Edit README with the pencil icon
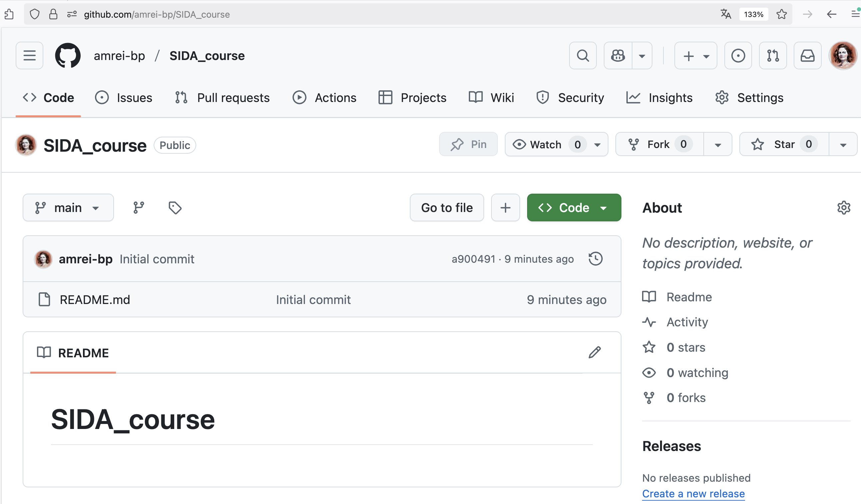Image resolution: width=861 pixels, height=504 pixels. point(594,352)
